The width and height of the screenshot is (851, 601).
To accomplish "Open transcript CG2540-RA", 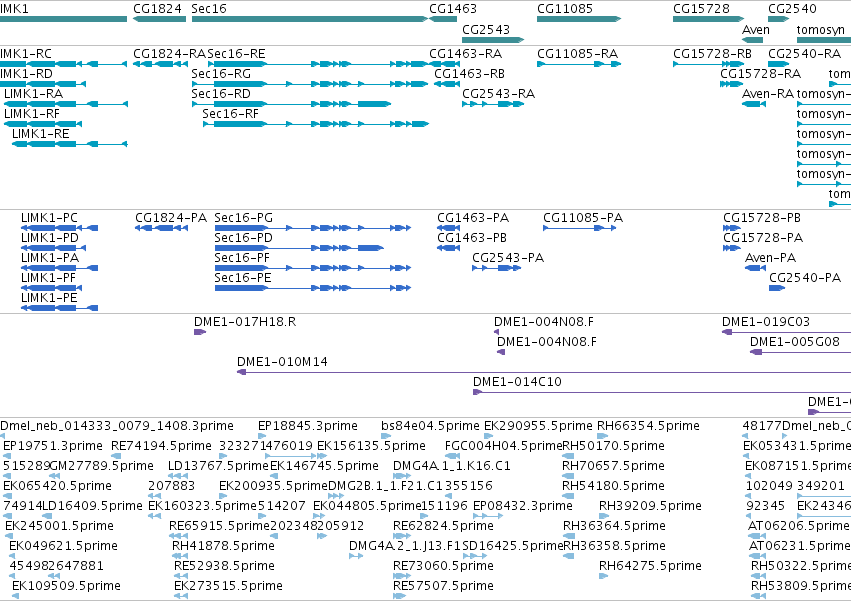I will point(804,54).
